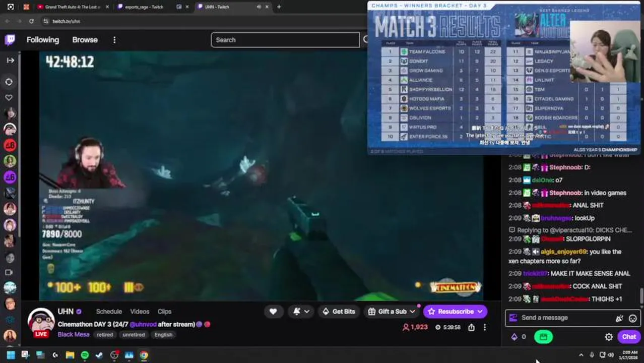Image resolution: width=644 pixels, height=363 pixels.
Task: Click username algis_enjoyer69 in chat
Action: pos(563,252)
